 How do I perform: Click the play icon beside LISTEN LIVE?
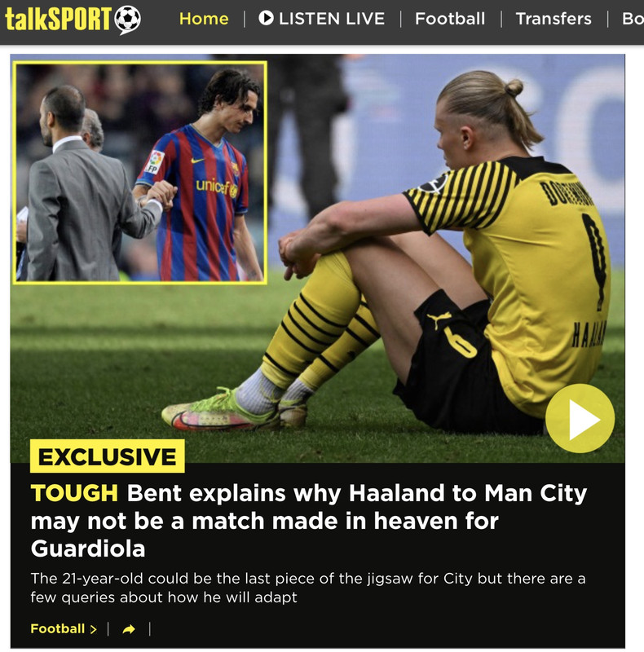coord(266,18)
